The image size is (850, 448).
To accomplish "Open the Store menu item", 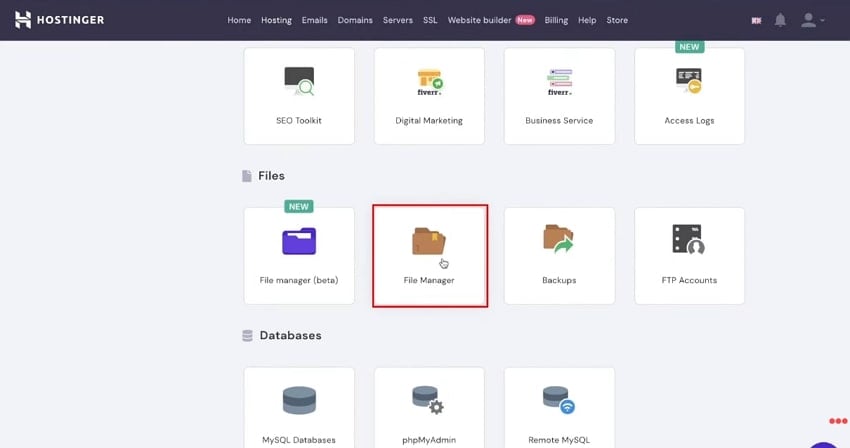I will (x=617, y=20).
